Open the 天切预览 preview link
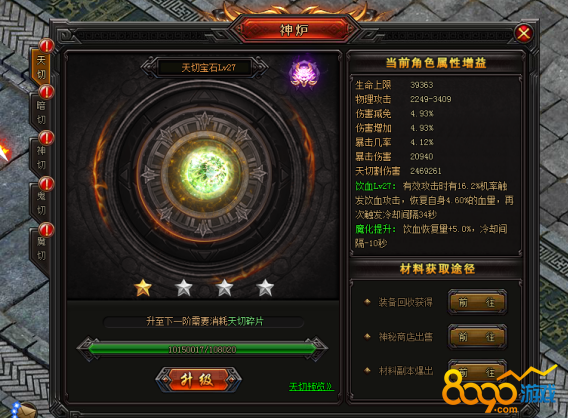This screenshot has width=568, height=418. point(311,386)
